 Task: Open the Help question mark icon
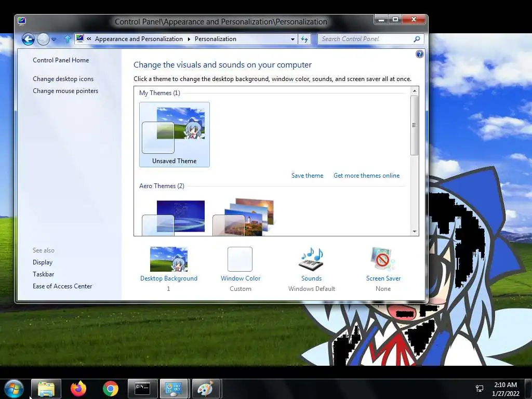pos(420,54)
